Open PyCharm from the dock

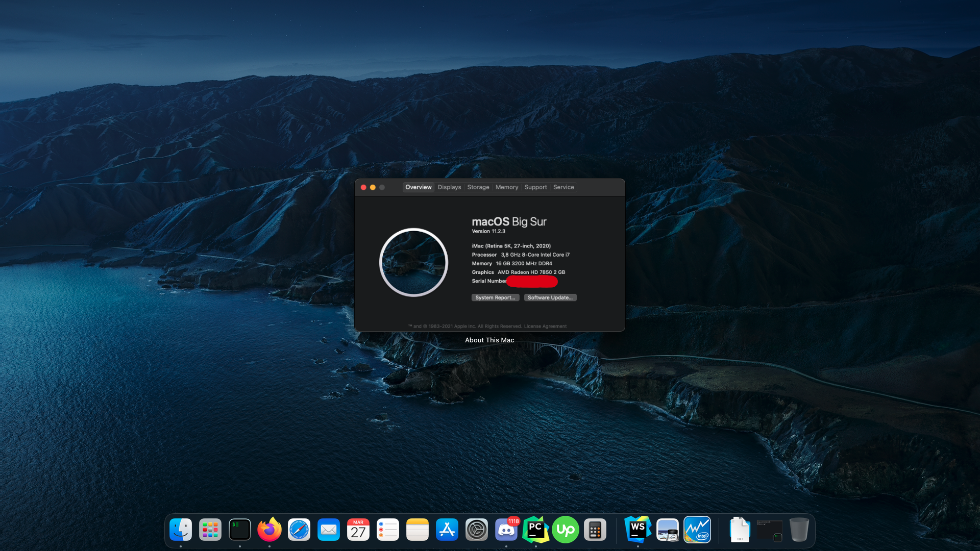[535, 530]
